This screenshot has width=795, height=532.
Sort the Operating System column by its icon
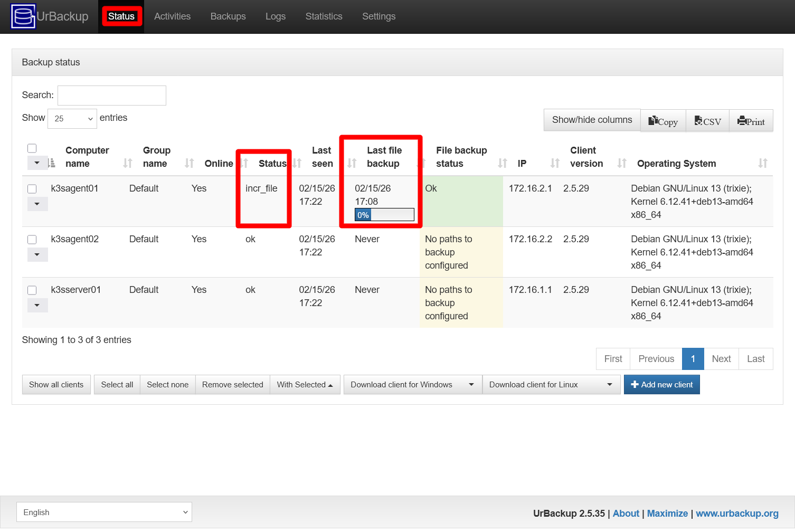[x=762, y=163]
